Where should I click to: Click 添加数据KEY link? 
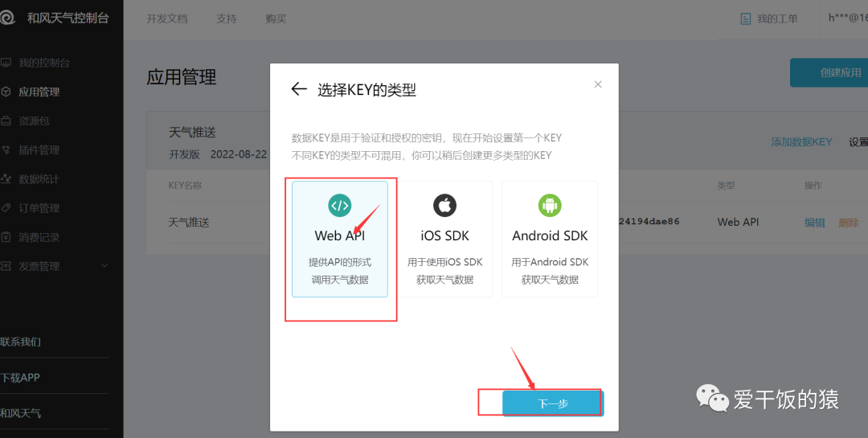coord(801,141)
